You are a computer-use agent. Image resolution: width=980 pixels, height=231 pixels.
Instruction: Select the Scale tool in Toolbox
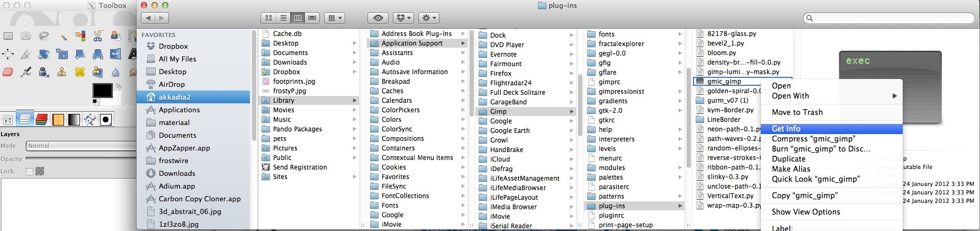pyautogui.click(x=62, y=54)
